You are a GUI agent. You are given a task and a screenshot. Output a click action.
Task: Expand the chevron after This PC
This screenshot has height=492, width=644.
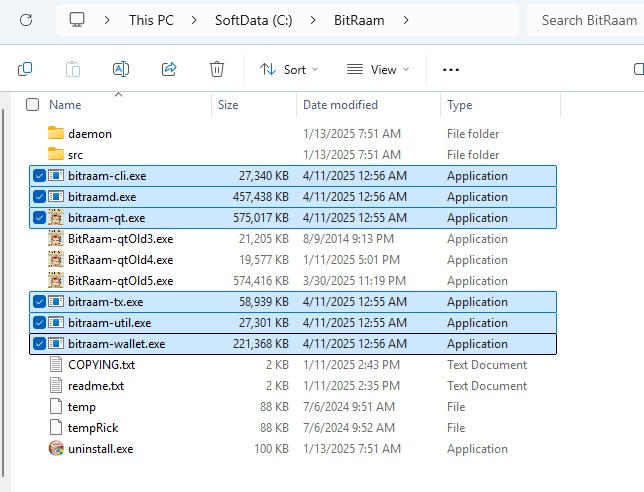tap(194, 20)
